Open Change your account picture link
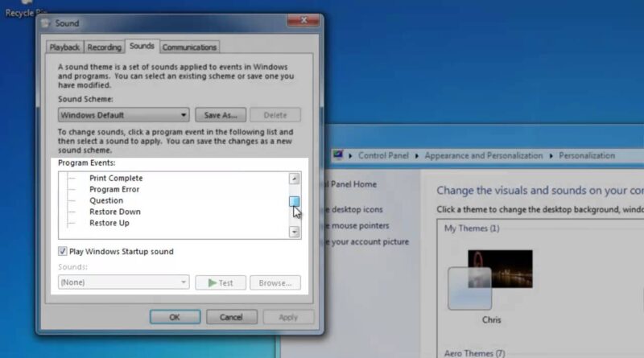This screenshot has width=644, height=358. (x=367, y=242)
